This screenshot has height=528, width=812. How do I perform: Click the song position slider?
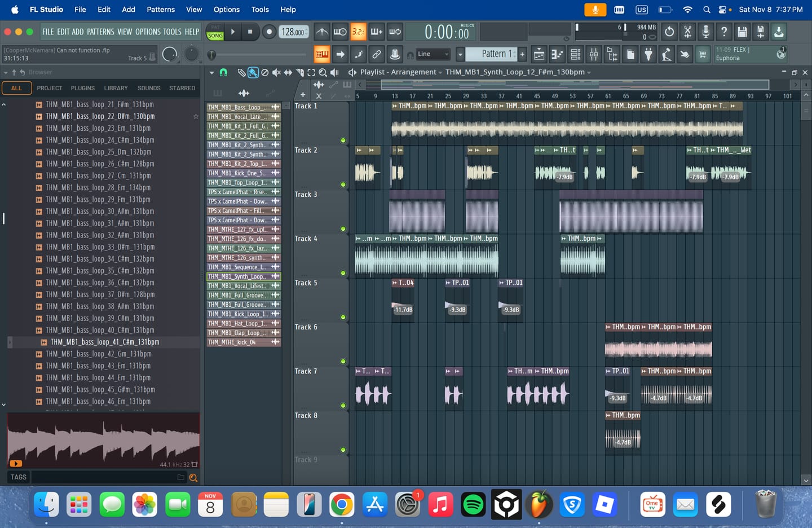[x=259, y=55]
